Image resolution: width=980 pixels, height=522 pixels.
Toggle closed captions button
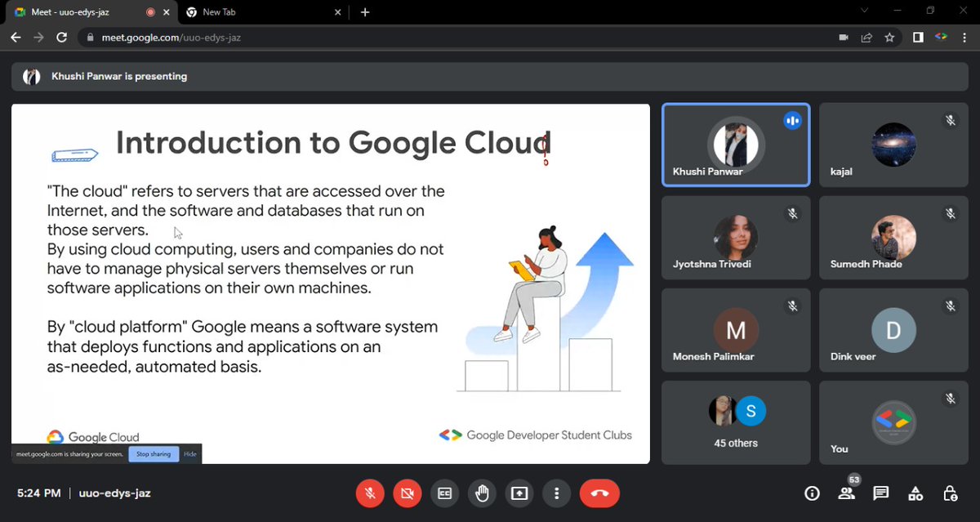[x=444, y=493]
